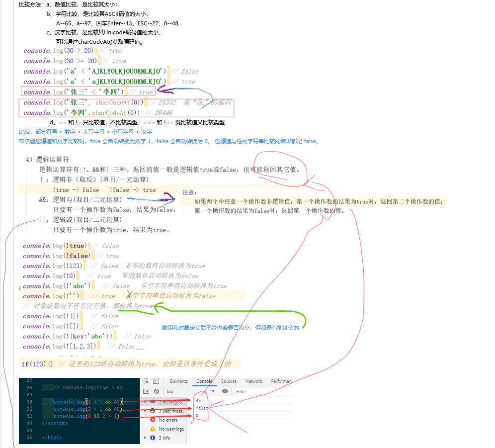The width and height of the screenshot is (495, 448).
Task: Expand the 3 info group
Action: tap(145, 438)
